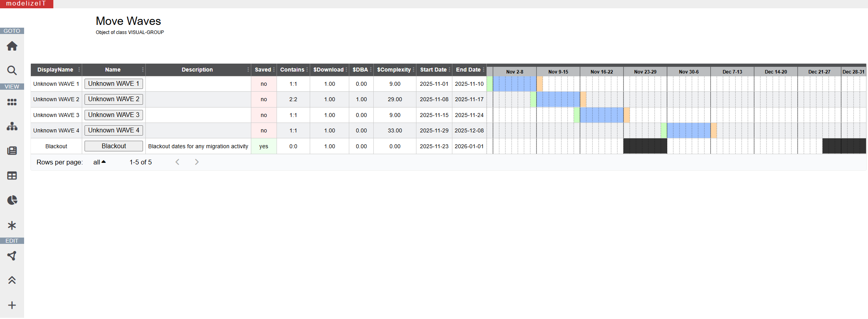Select the blue Unknown WAVE 2 timeline bar

point(558,99)
